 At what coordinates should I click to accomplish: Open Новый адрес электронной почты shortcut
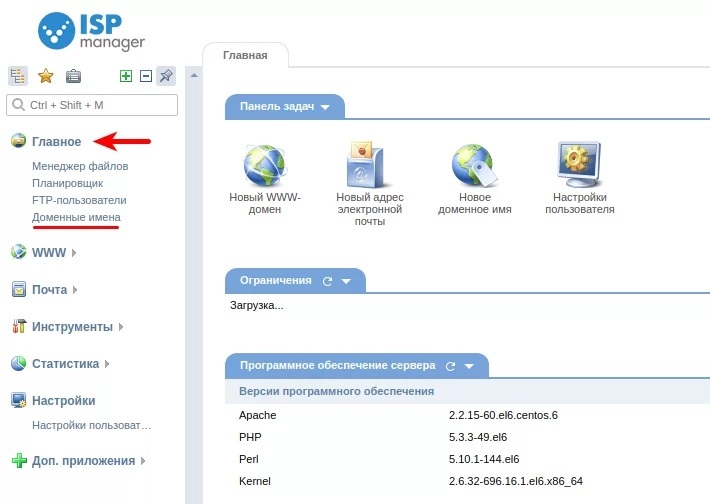pos(369,166)
